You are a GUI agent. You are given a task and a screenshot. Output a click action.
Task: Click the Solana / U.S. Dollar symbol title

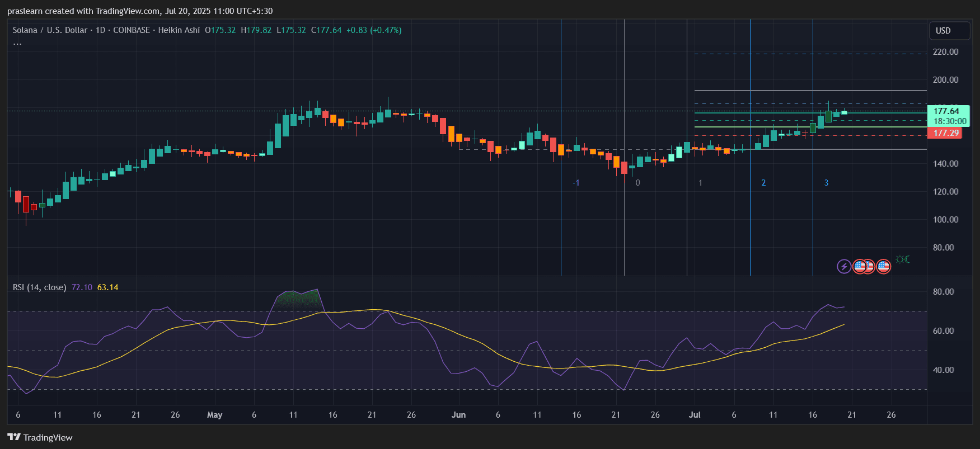coord(50,30)
